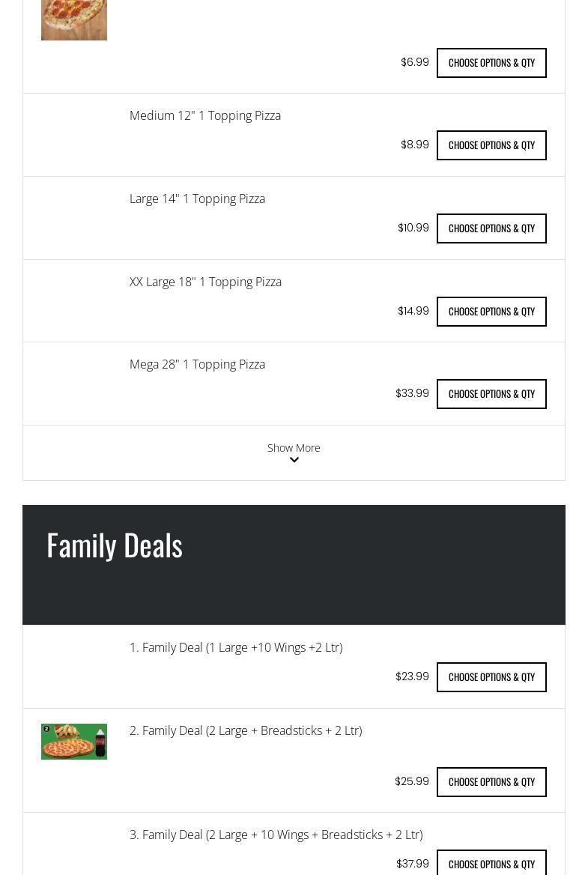The image size is (588, 875).
Task: Expand the pizza list with Show More
Action: coord(294,448)
